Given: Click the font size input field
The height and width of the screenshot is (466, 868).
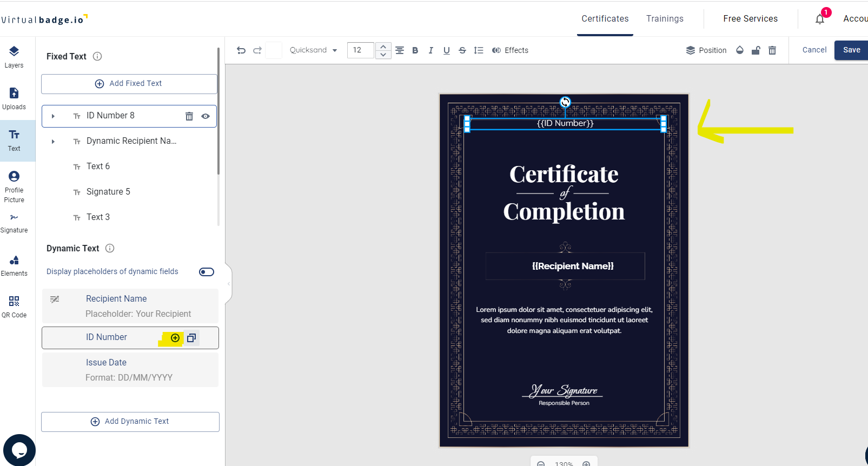Looking at the screenshot, I should [360, 50].
